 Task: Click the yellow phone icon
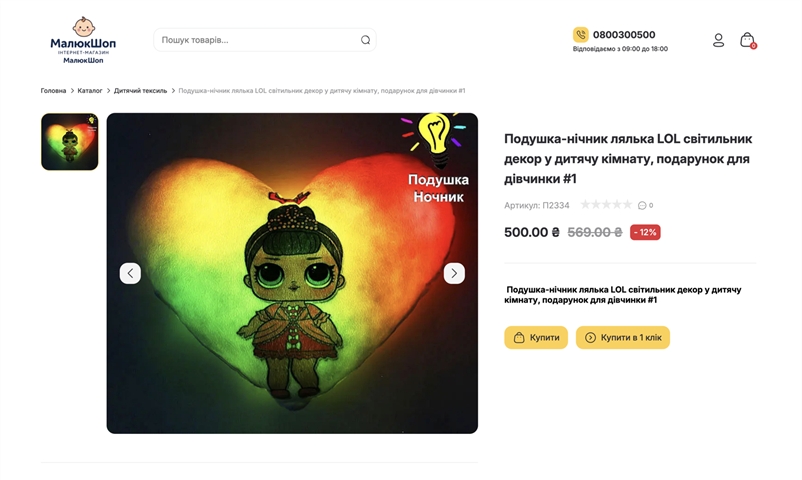(580, 34)
